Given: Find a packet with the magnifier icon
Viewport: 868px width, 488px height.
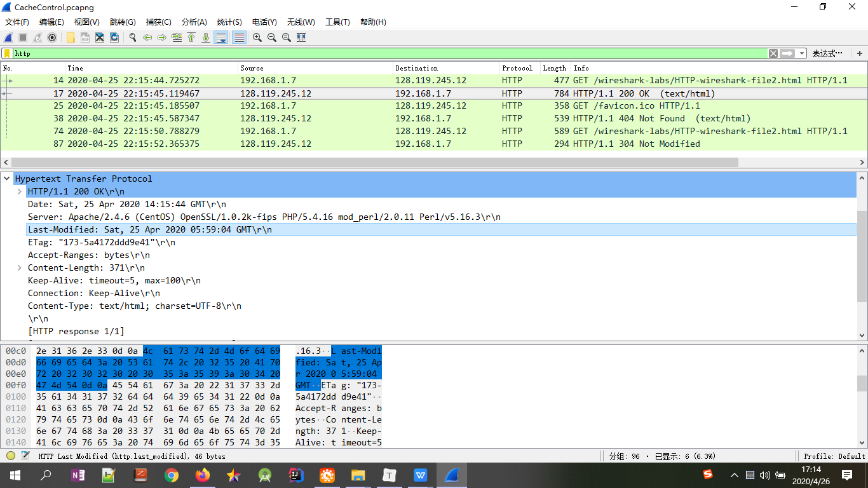Looking at the screenshot, I should [133, 37].
